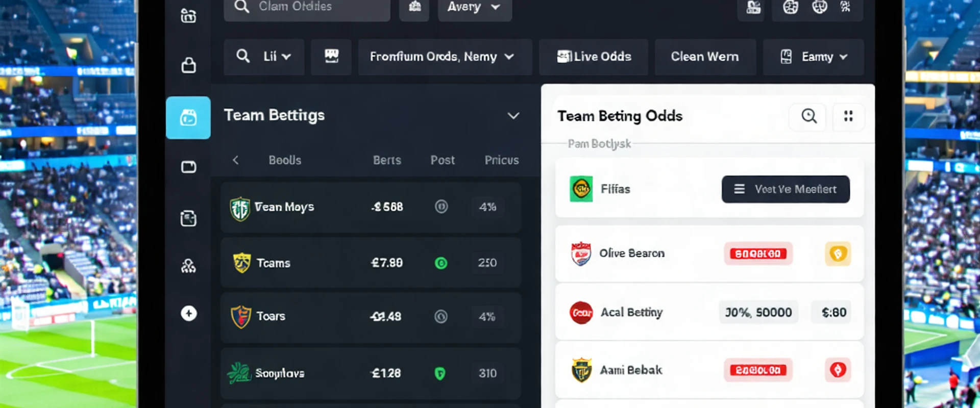Expand the Avery dropdown
The image size is (980, 408).
(x=474, y=7)
